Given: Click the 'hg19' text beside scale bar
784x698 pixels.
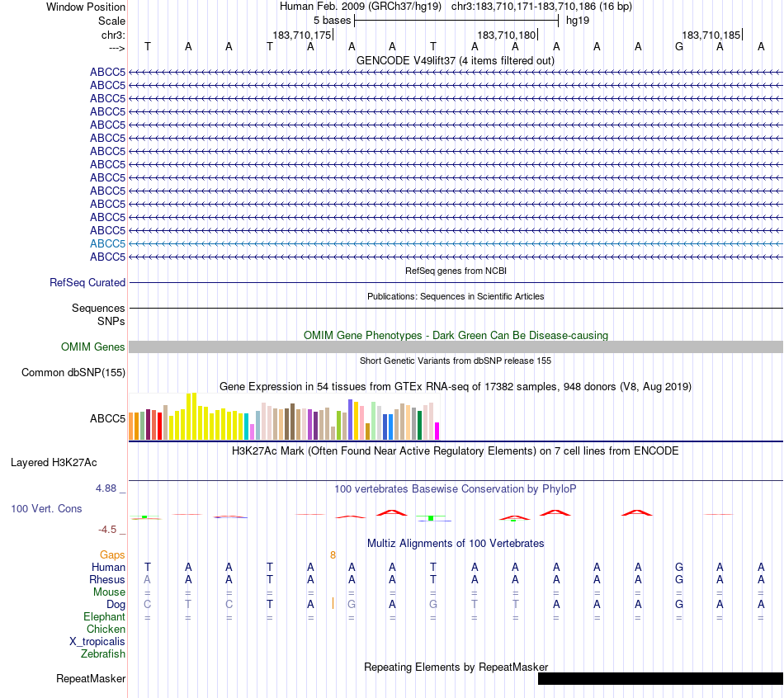Looking at the screenshot, I should [x=578, y=21].
